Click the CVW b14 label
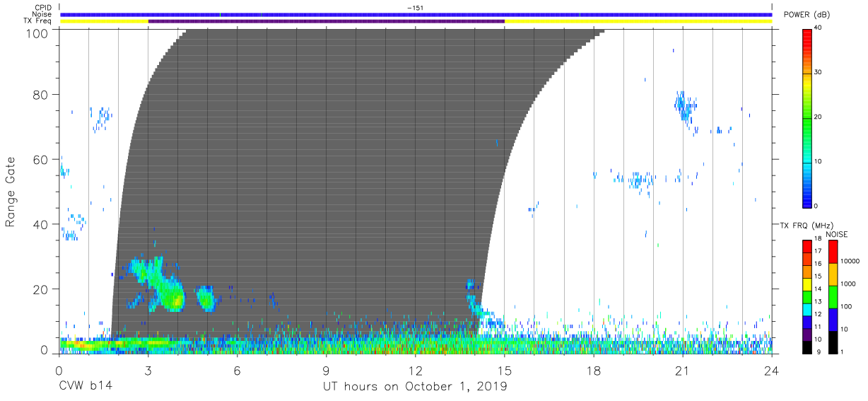 tap(85, 387)
